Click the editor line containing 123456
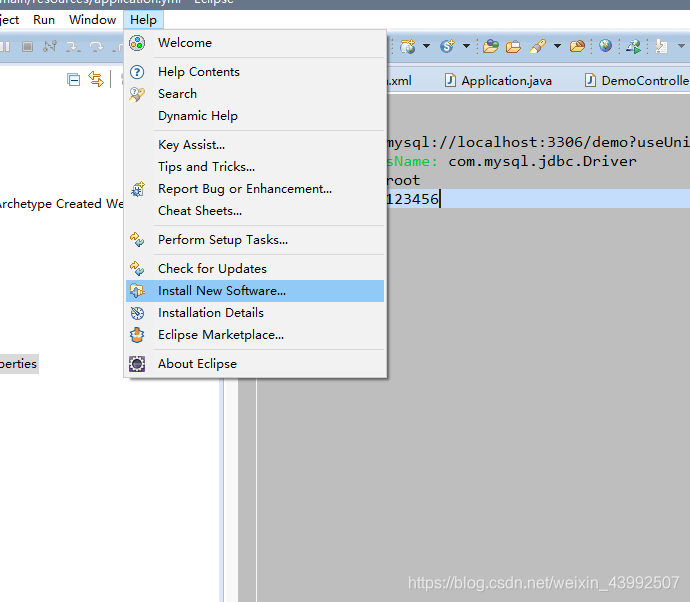 click(538, 199)
